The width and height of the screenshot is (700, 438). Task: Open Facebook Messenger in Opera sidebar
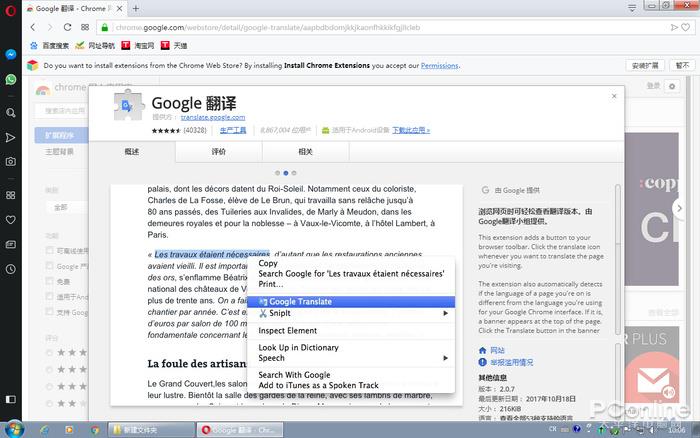pyautogui.click(x=10, y=54)
